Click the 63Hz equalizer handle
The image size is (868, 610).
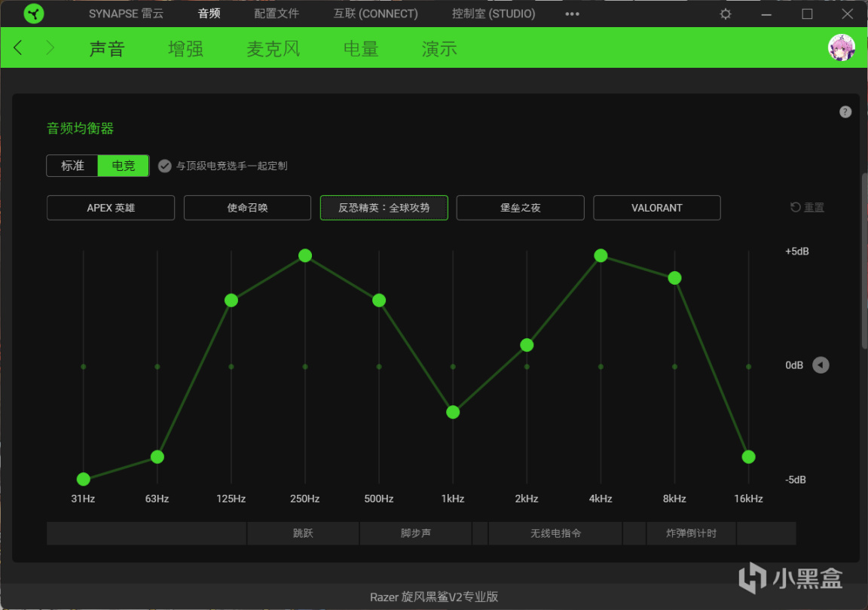point(157,456)
